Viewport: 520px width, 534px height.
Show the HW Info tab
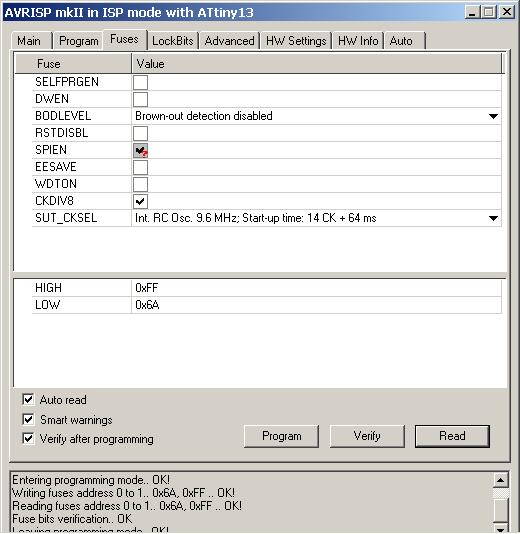358,41
